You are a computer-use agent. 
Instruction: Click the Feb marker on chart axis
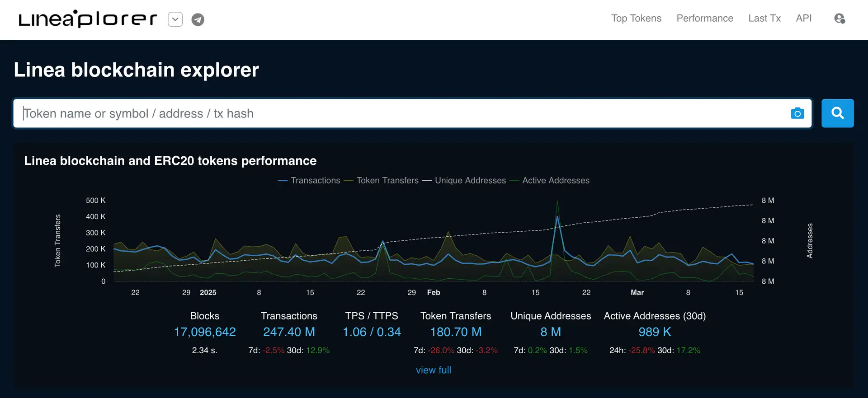point(433,293)
